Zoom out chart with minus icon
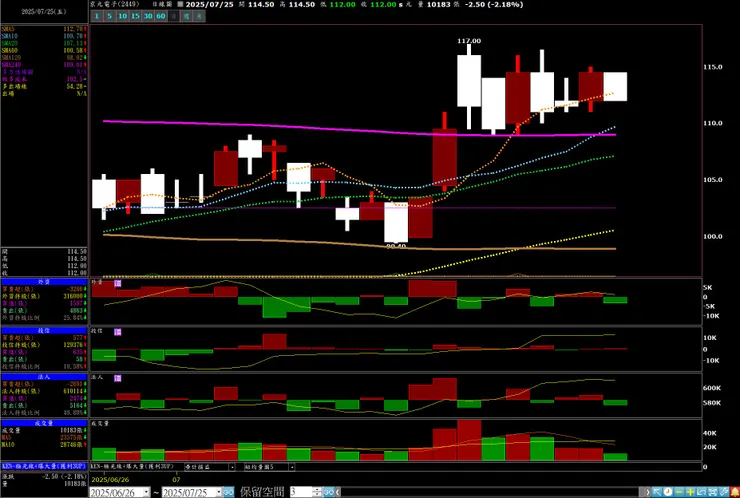The image size is (740, 498). (x=679, y=492)
